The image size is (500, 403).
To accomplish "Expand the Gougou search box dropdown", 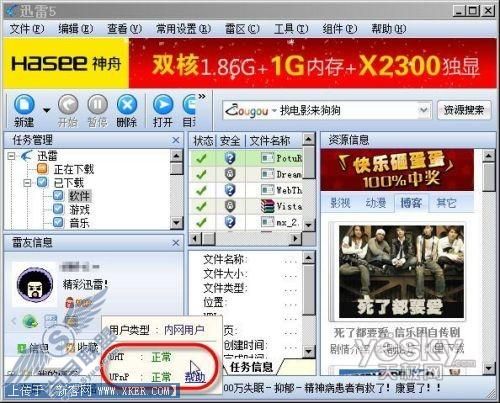I will point(424,110).
